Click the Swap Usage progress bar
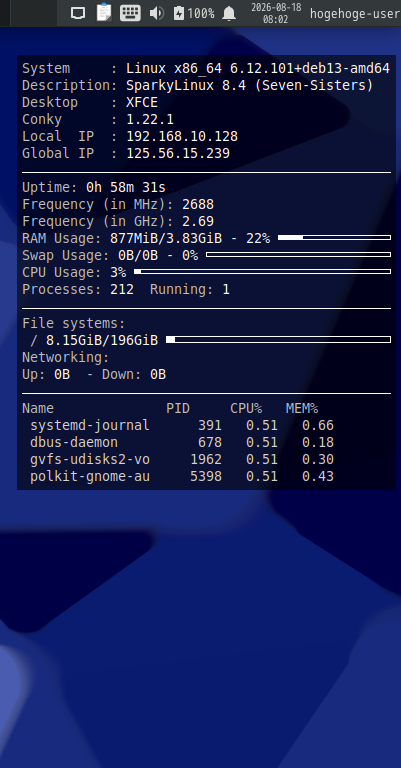The image size is (401, 768). click(299, 255)
